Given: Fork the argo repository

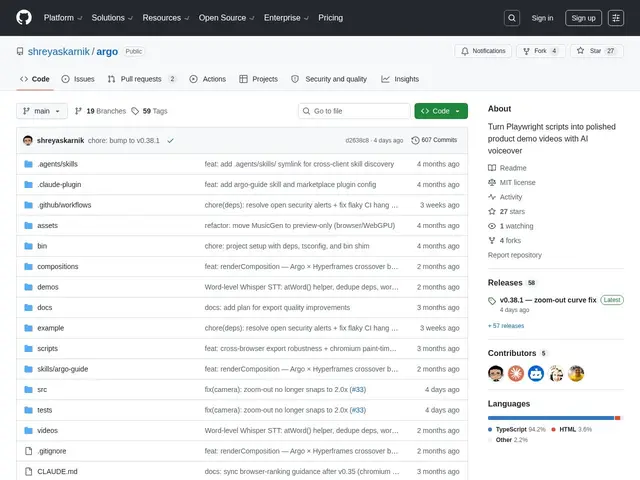Looking at the screenshot, I should point(540,51).
